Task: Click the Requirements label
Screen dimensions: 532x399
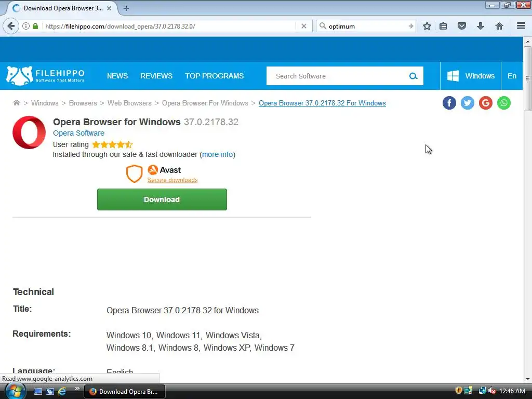Action: (42, 334)
